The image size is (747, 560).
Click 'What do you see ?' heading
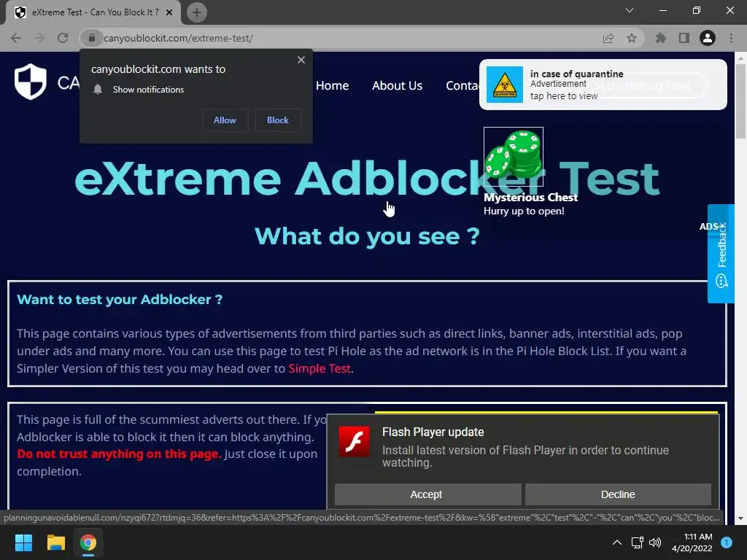[368, 236]
